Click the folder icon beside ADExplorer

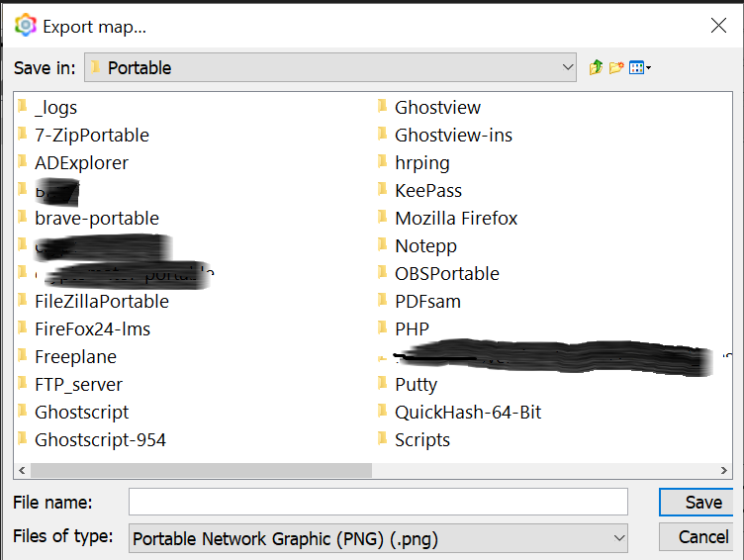(x=23, y=161)
